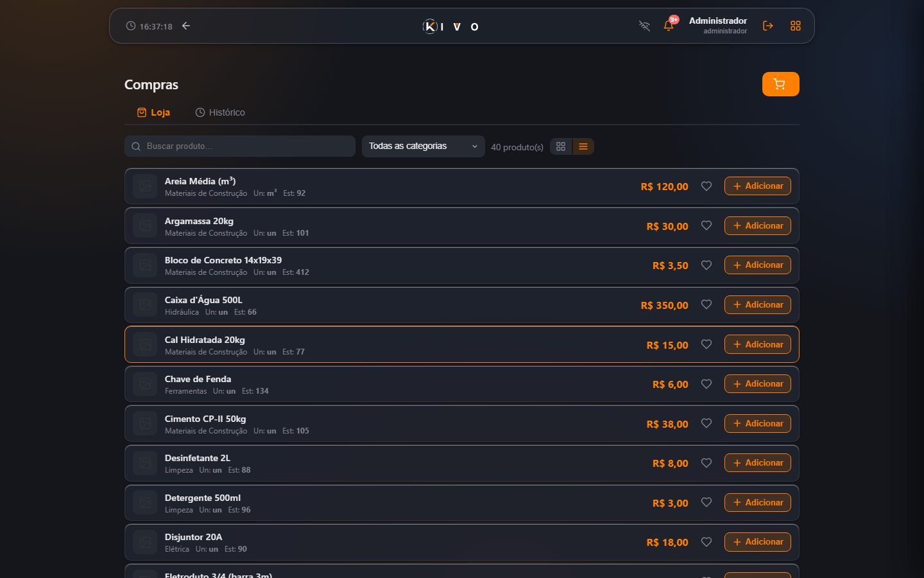Favorite Argamassa 20kg with the heart
The image size is (924, 578).
pos(706,226)
